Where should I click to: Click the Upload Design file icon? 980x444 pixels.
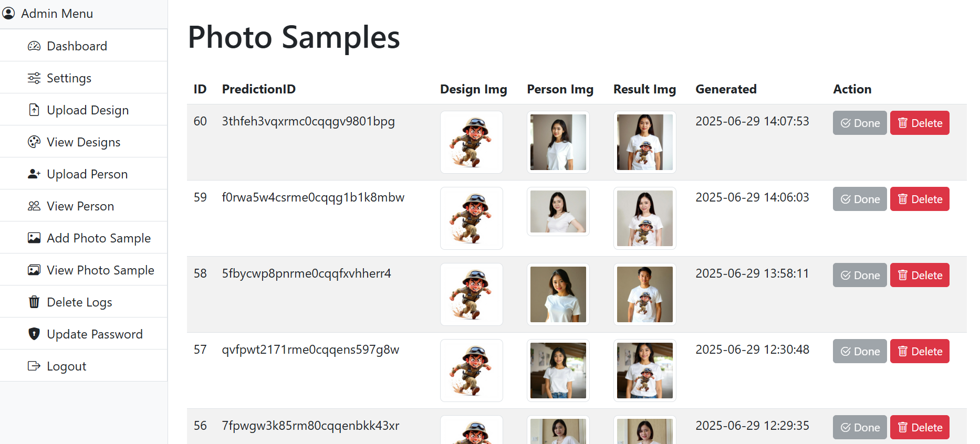point(34,110)
